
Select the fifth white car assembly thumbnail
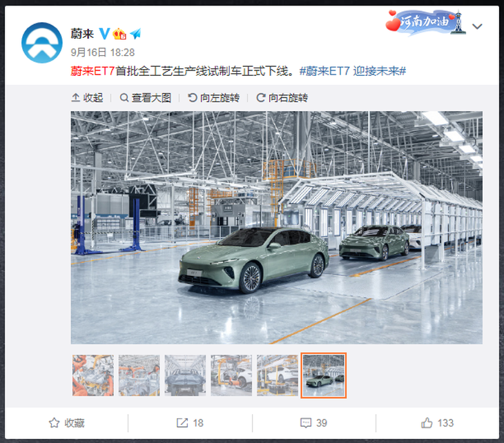coord(278,375)
